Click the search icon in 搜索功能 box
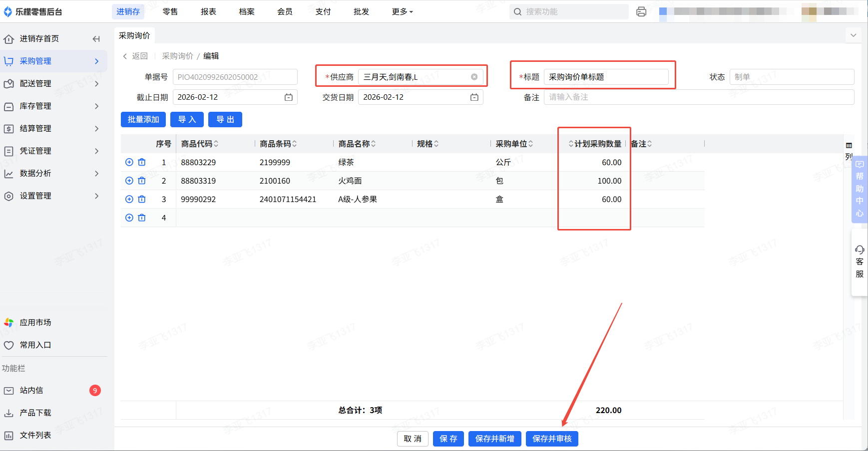The height and width of the screenshot is (451, 868). click(x=518, y=11)
